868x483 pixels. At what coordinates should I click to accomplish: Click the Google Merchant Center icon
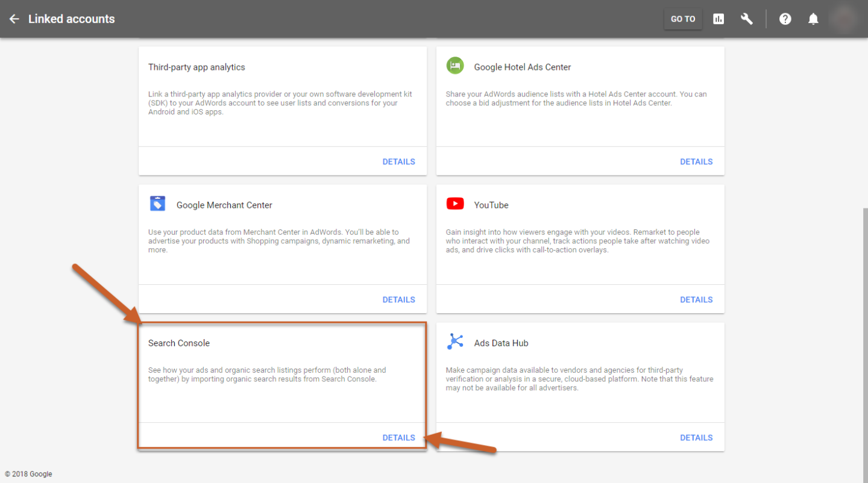coord(157,204)
